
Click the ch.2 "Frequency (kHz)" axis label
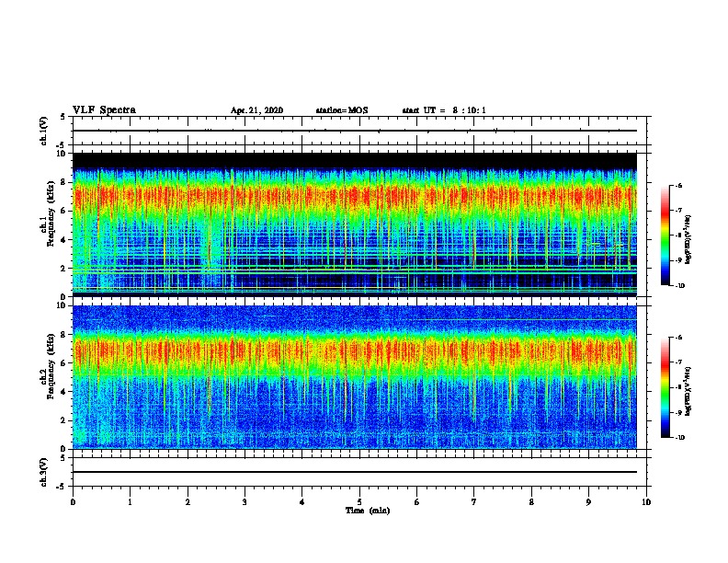click(x=51, y=366)
